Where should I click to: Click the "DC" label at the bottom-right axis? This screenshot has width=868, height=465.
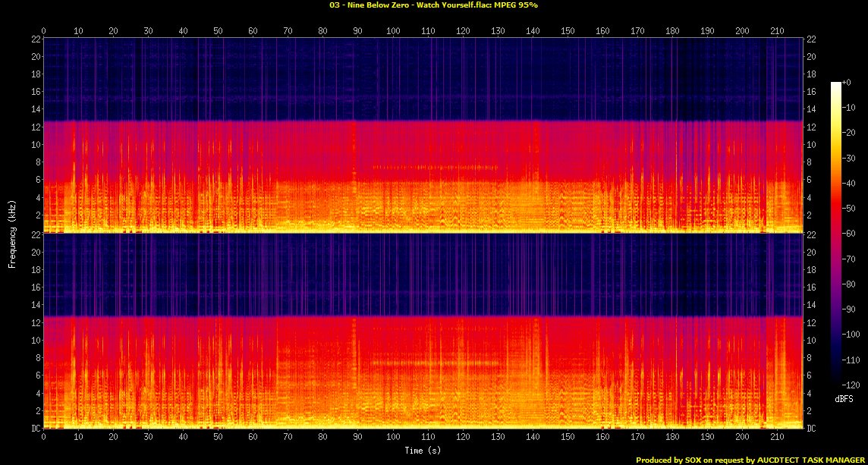click(x=813, y=429)
